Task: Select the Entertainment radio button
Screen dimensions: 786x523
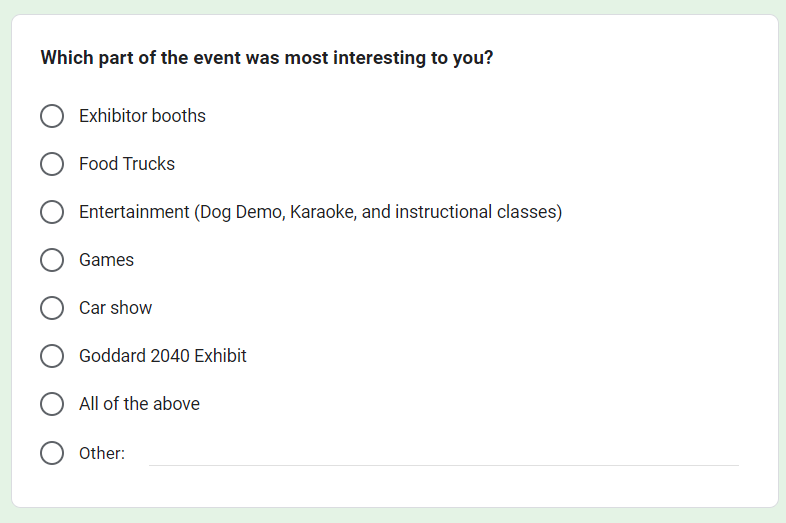Action: pyautogui.click(x=52, y=212)
